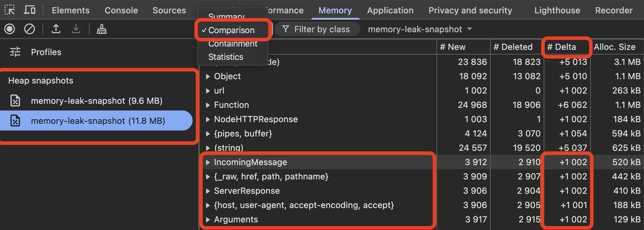
Task: Click the load profile upload icon
Action: [56, 29]
